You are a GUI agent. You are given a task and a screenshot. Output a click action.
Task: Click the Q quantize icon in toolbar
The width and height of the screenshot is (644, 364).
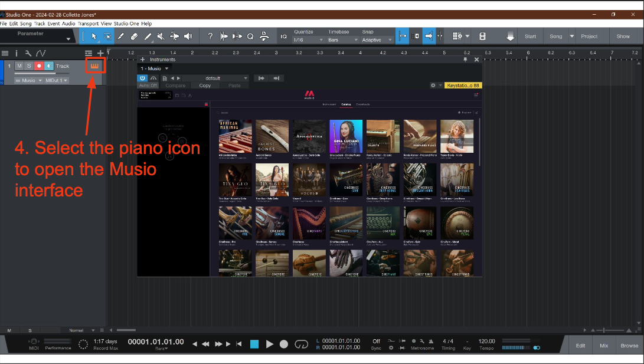pyautogui.click(x=250, y=37)
